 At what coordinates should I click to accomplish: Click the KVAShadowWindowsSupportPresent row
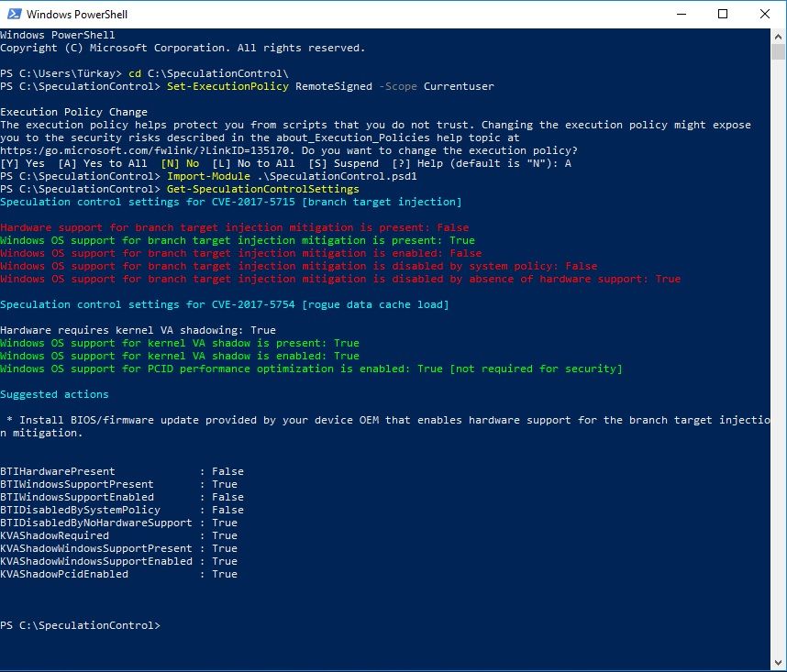click(x=119, y=548)
